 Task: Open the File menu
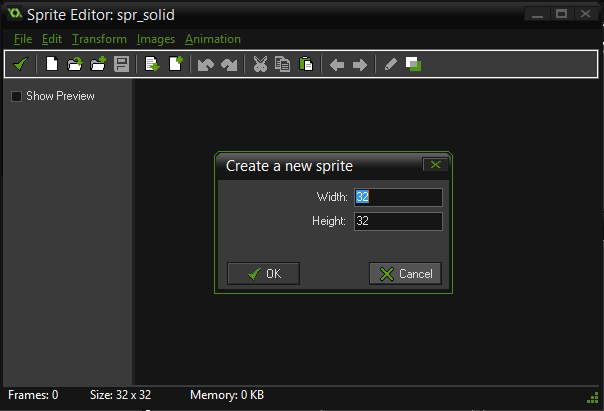(x=23, y=39)
